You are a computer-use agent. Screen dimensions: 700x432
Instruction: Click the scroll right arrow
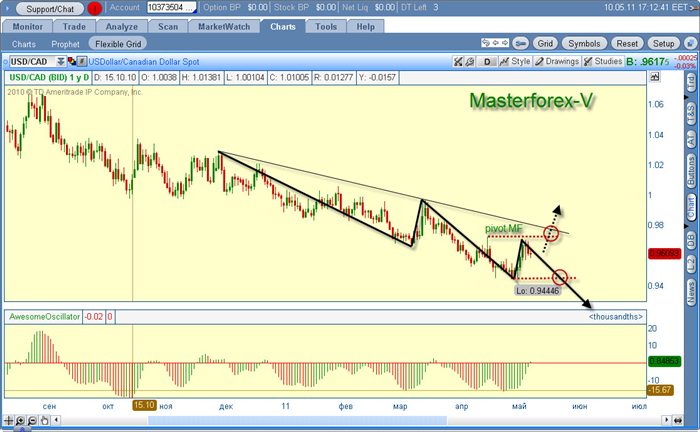point(667,420)
